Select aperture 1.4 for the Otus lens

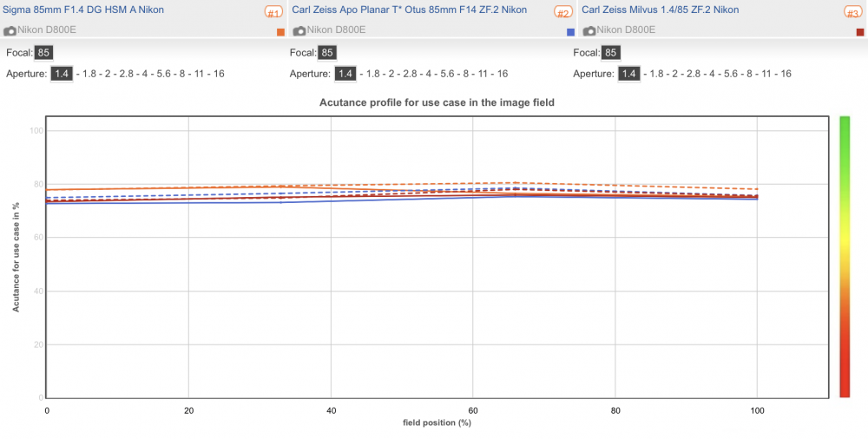click(x=345, y=74)
